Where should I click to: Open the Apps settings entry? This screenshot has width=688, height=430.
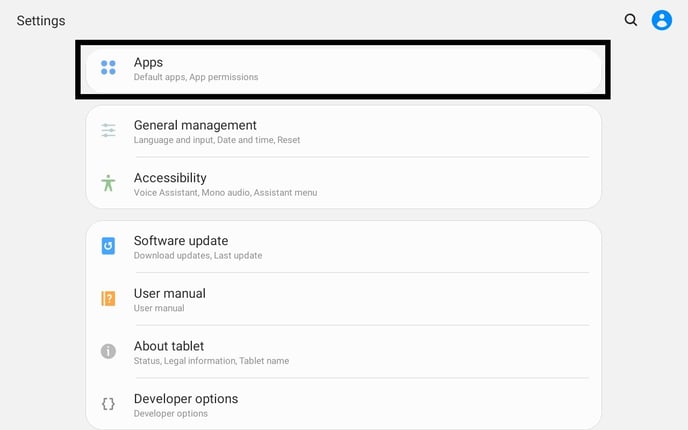coord(343,69)
